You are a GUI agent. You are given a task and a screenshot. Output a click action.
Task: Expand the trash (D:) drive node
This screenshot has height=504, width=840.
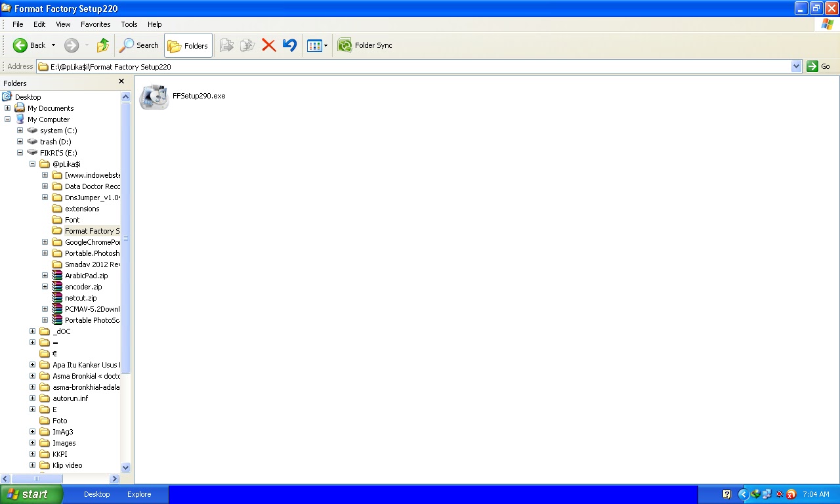click(x=20, y=142)
